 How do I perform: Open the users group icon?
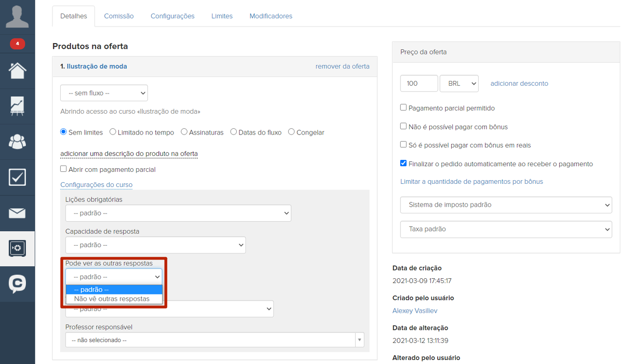(x=17, y=141)
